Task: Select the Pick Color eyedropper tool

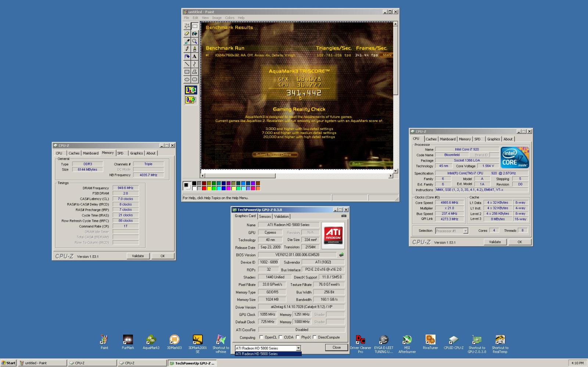Action: 187,42
